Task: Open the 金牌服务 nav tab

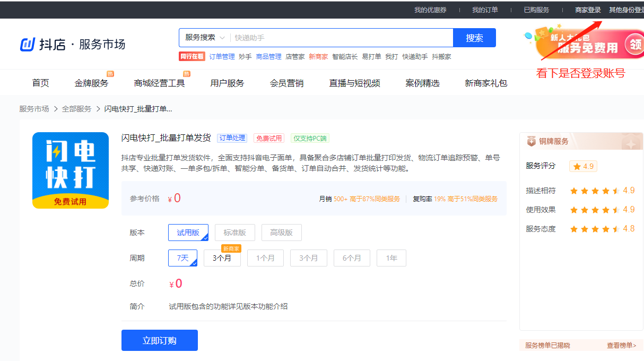Action: [91, 83]
